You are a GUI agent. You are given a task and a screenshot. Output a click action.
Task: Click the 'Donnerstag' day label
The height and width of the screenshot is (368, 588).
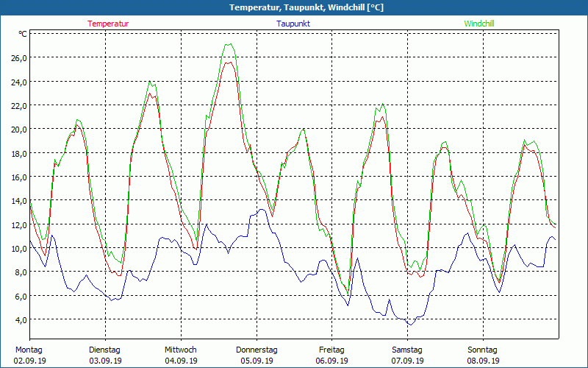tap(257, 350)
